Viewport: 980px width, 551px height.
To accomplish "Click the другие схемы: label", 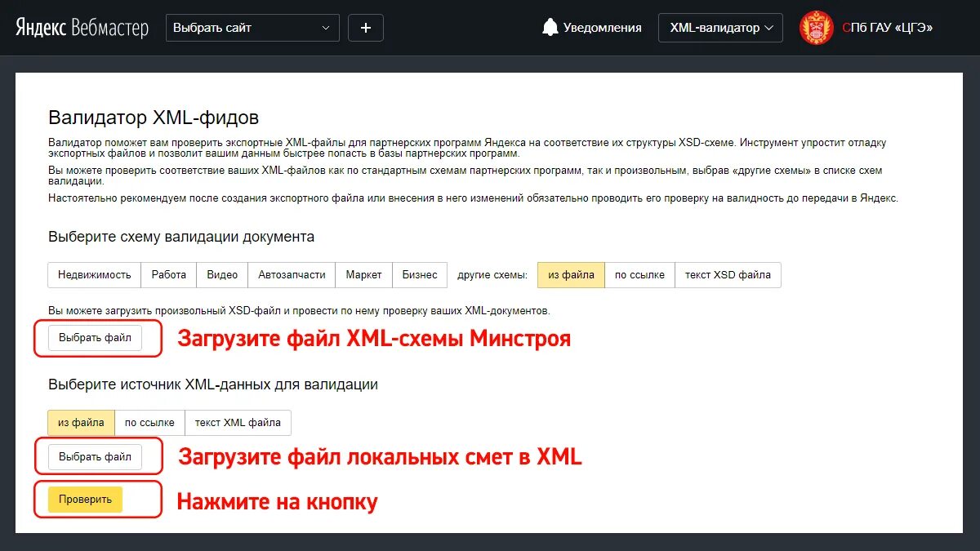I will [x=492, y=275].
